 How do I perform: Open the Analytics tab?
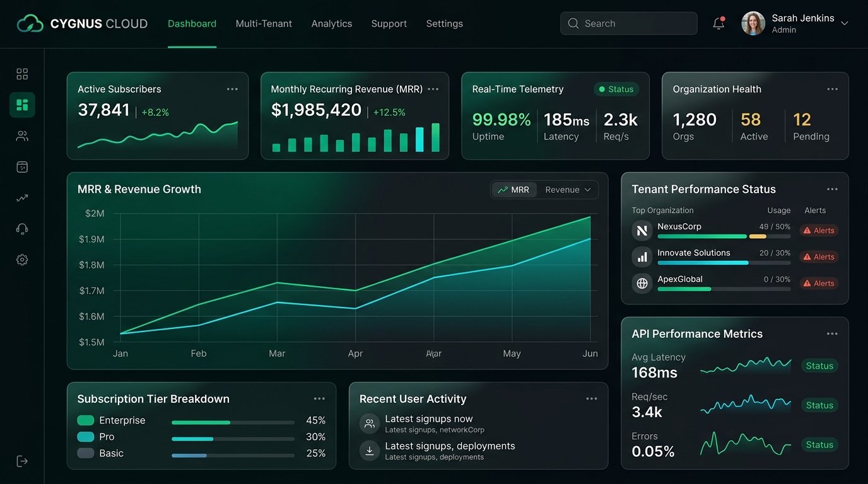332,24
